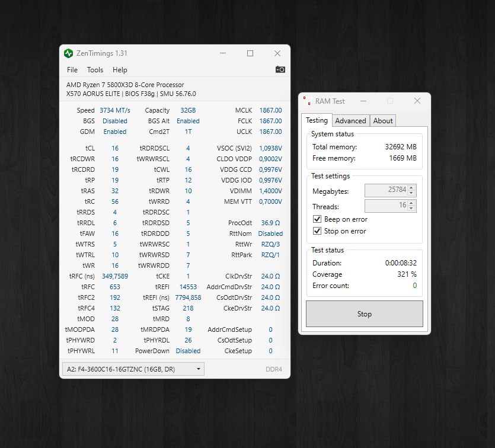
Task: Minimize the ZenTimings window
Action: pos(223,53)
